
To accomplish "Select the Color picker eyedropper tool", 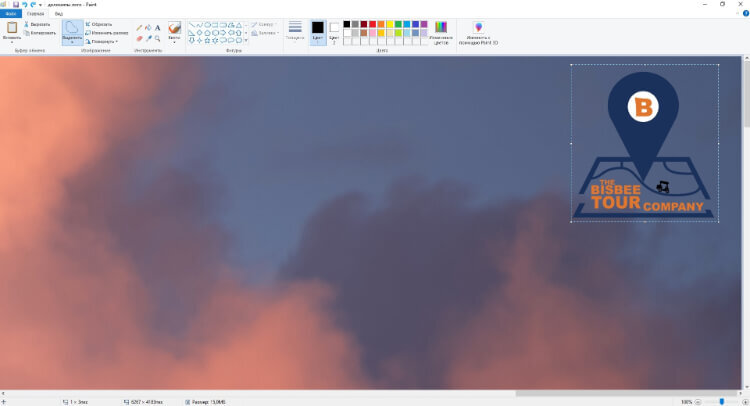I will pos(148,38).
